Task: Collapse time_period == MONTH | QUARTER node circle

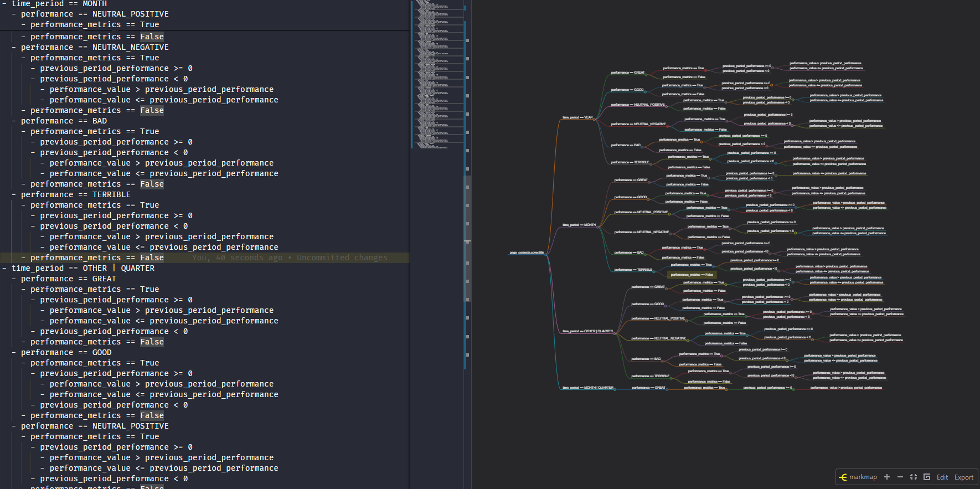Action: [x=615, y=389]
